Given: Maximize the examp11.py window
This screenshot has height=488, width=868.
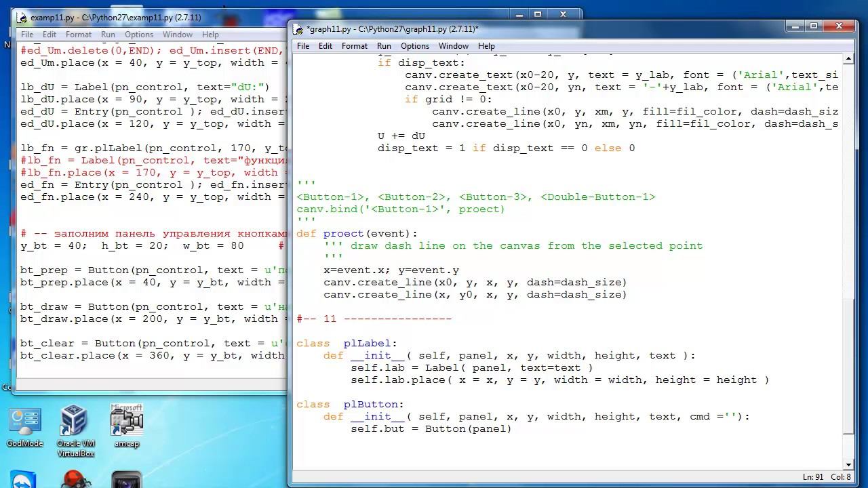Looking at the screenshot, I should coord(538,14).
